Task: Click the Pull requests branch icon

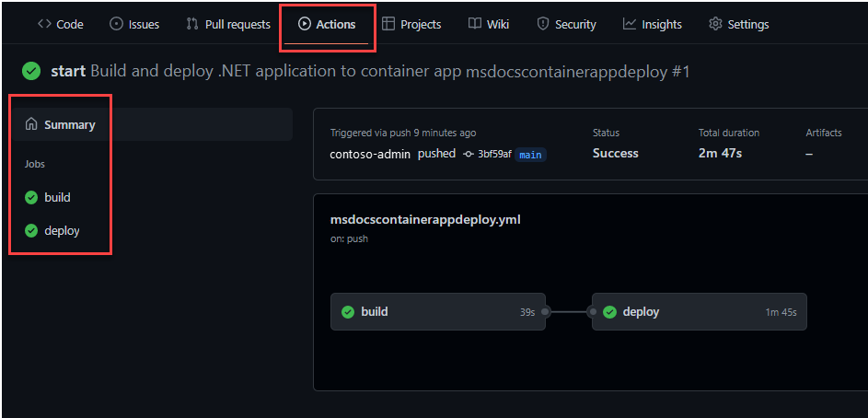Action: 192,24
